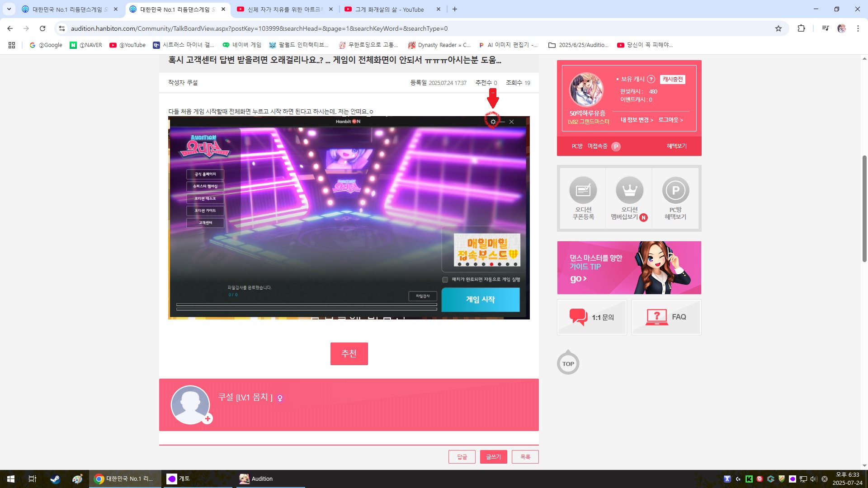
Task: Open bookmarks apps grid
Action: tap(12, 45)
